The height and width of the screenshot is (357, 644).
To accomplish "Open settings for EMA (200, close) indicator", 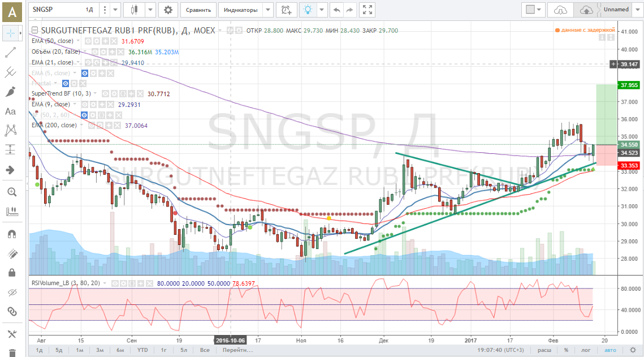I will 101,125.
